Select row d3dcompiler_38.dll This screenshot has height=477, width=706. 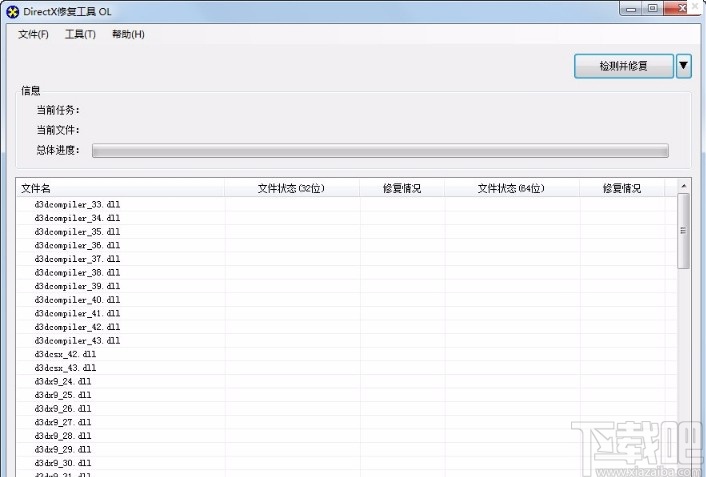tap(347, 273)
